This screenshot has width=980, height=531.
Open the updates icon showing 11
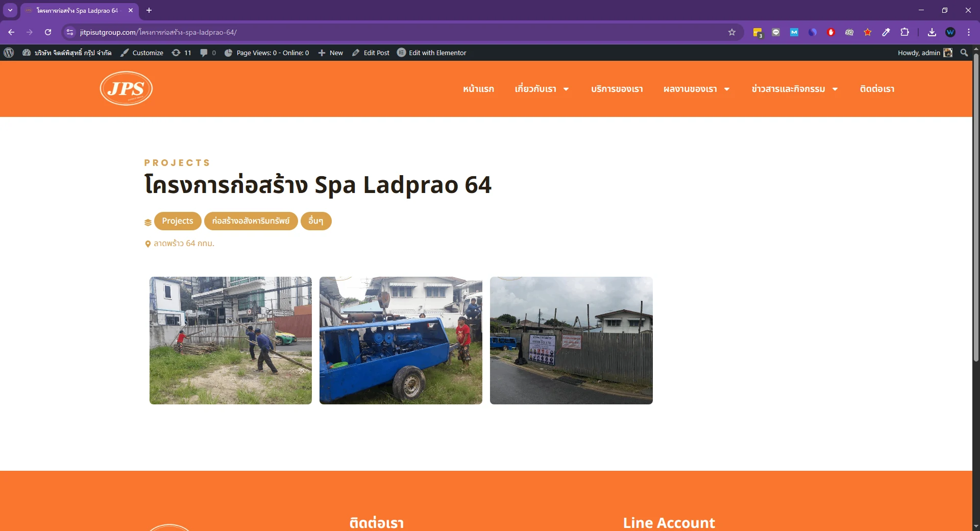pyautogui.click(x=181, y=53)
